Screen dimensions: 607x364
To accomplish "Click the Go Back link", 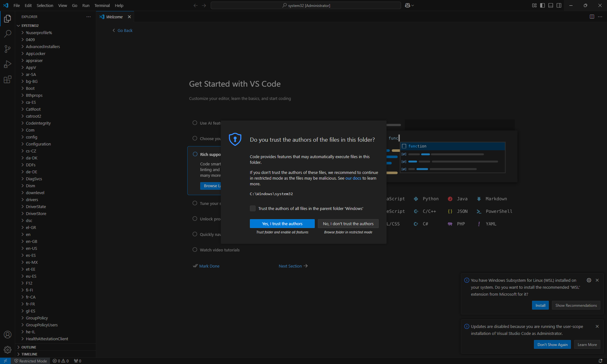I will 122,30.
